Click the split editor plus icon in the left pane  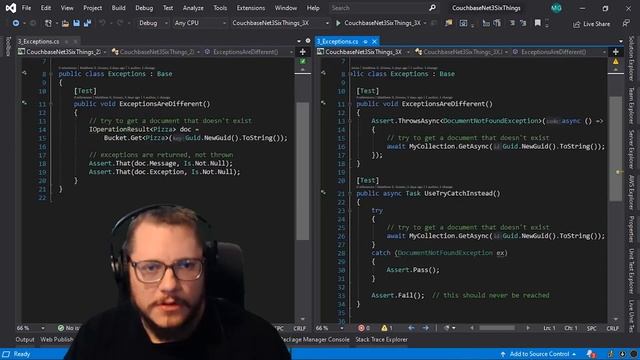point(302,52)
